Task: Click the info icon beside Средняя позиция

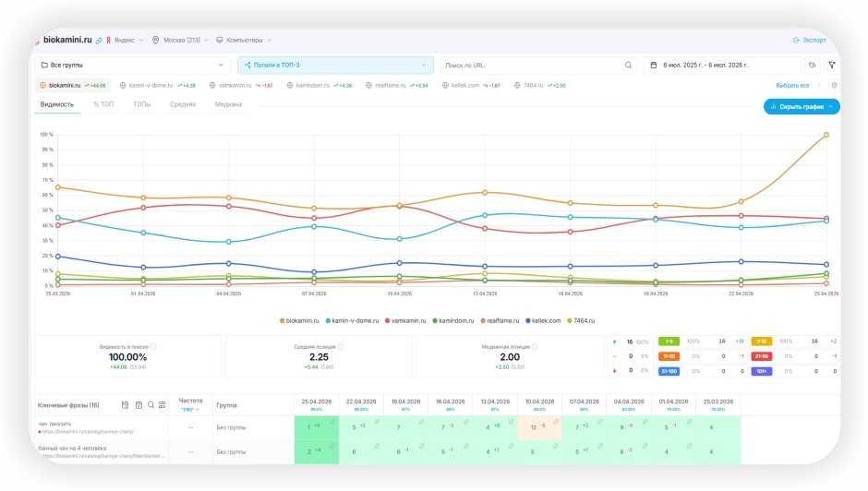Action: (341, 346)
